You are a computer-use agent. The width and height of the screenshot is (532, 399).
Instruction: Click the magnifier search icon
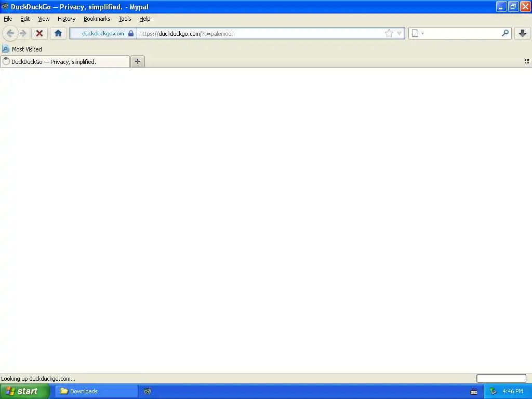tap(505, 33)
